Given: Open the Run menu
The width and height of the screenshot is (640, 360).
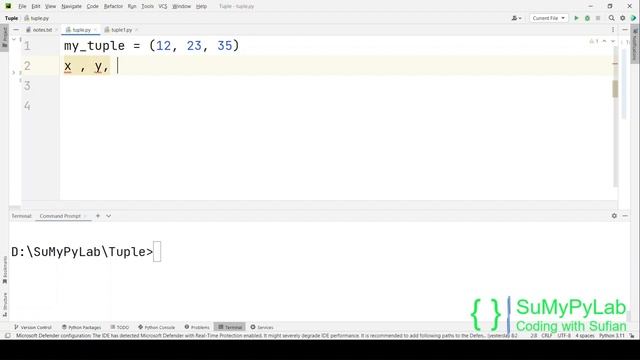Looking at the screenshot, I should (132, 6).
